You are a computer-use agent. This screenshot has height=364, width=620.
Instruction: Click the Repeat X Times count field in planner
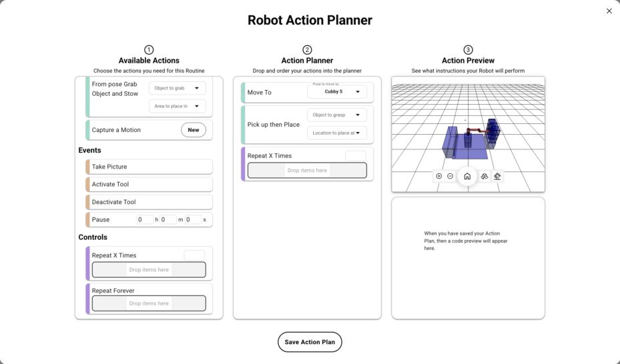click(x=355, y=155)
